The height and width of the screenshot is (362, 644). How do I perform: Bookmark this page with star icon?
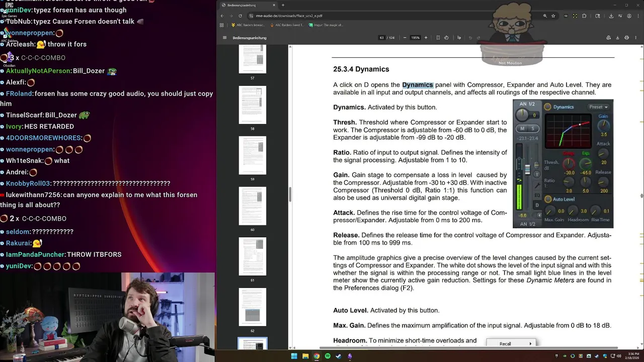pyautogui.click(x=553, y=16)
